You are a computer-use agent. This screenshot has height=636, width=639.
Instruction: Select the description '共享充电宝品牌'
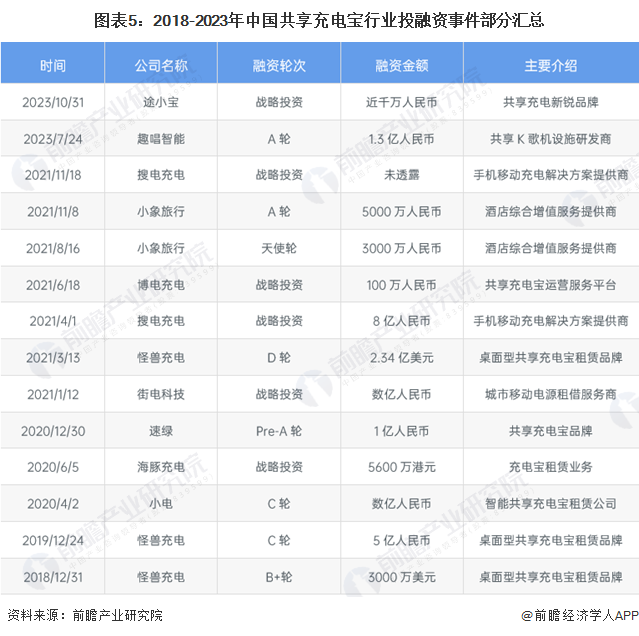[551, 431]
